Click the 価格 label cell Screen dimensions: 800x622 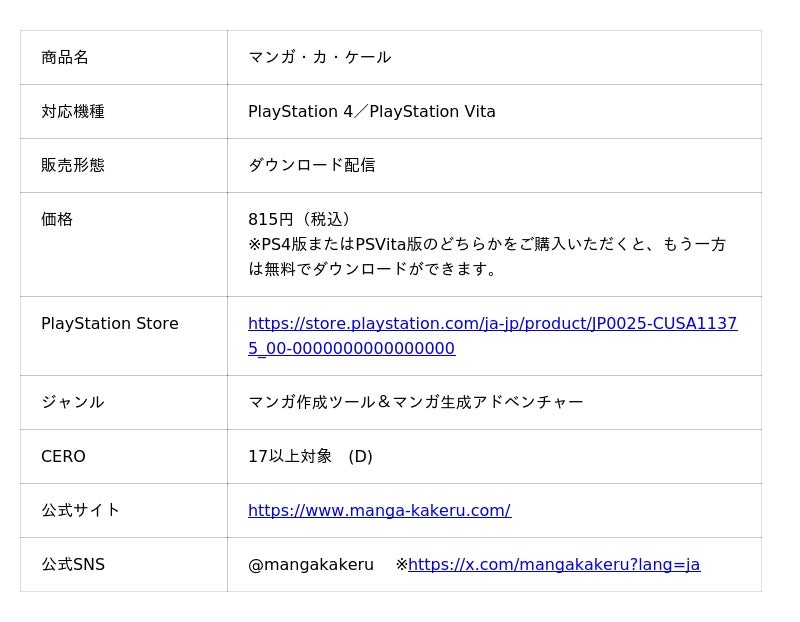57,220
